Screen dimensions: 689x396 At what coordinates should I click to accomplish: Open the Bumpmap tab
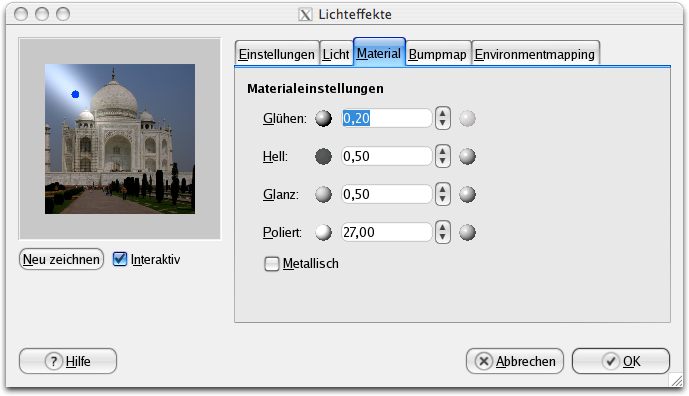pyautogui.click(x=438, y=54)
